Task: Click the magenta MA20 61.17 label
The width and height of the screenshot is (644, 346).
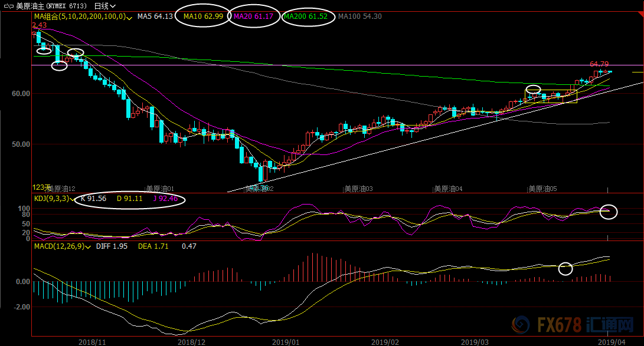Action: pos(253,17)
